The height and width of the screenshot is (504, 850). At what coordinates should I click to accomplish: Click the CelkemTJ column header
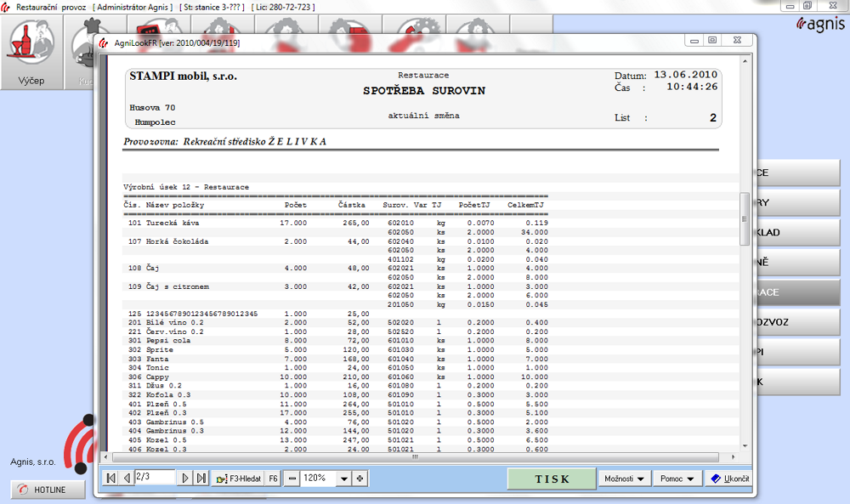[x=525, y=205]
